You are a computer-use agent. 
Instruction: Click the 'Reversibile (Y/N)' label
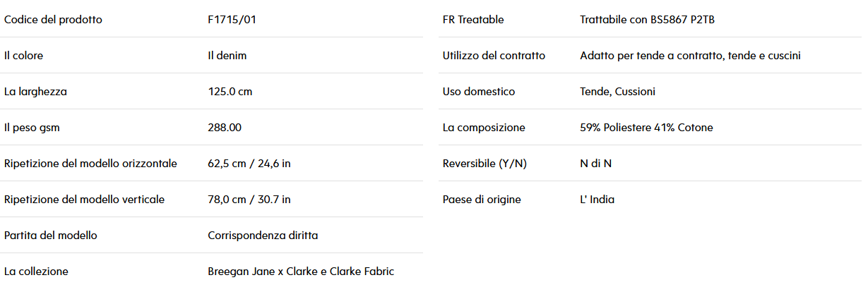pos(484,164)
